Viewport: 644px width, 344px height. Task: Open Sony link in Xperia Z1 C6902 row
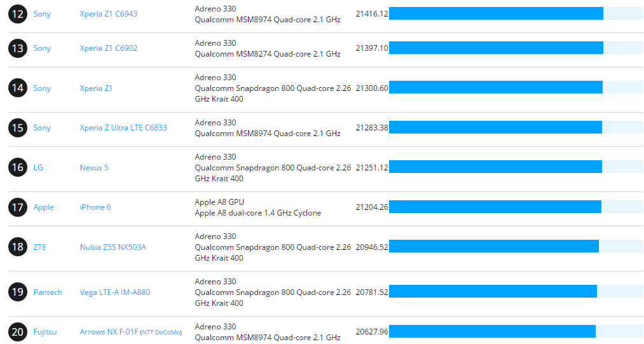pyautogui.click(x=42, y=48)
